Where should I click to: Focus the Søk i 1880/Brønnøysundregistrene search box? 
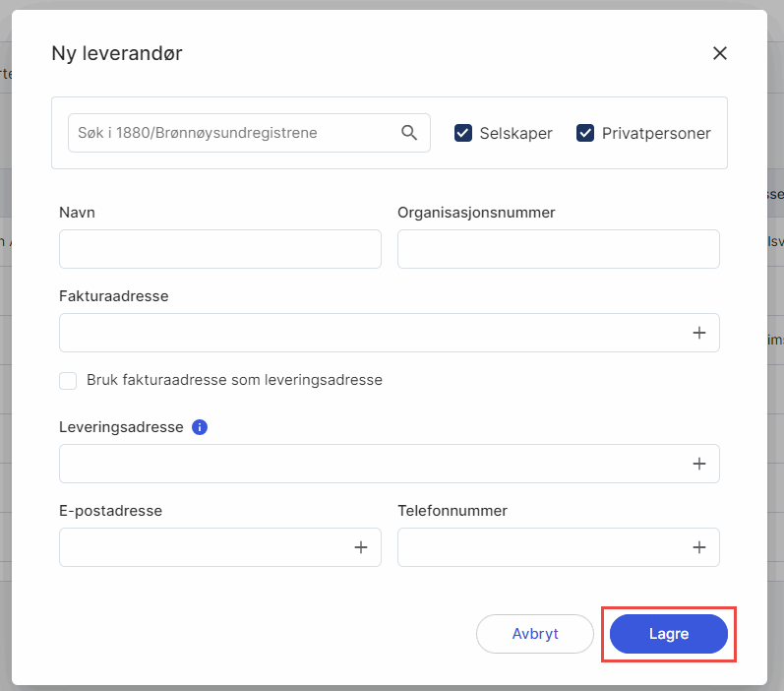coord(249,133)
